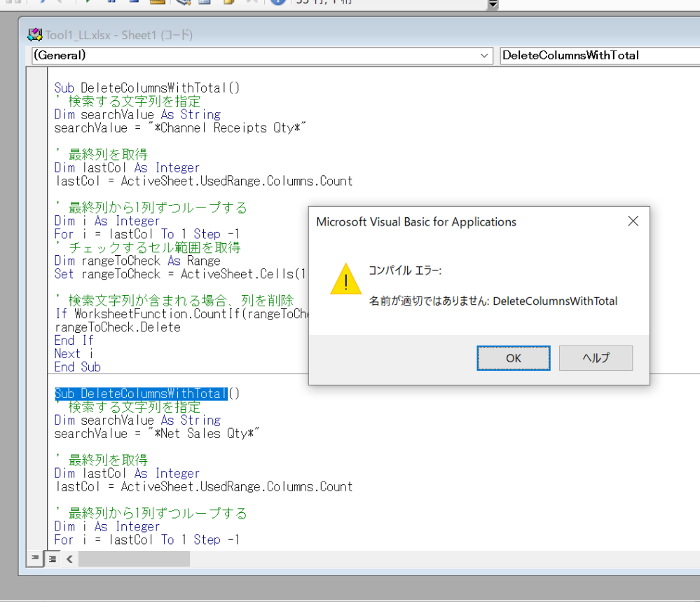Click the "*Channel Receipts Qty*" assignment line

[180, 128]
